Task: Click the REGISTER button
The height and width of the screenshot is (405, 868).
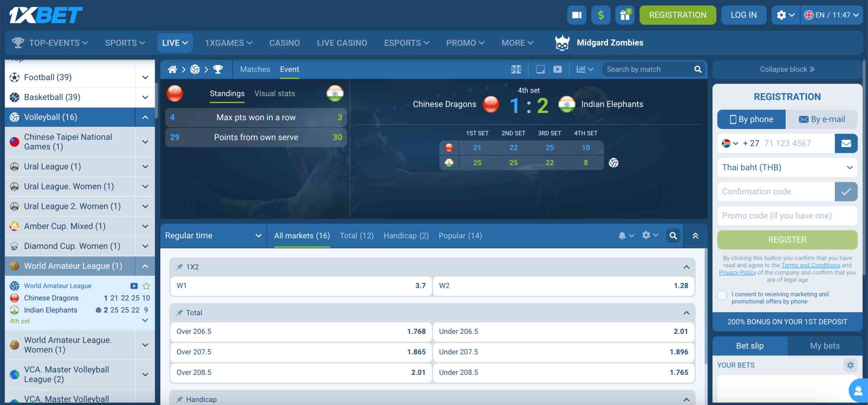Action: (x=787, y=240)
